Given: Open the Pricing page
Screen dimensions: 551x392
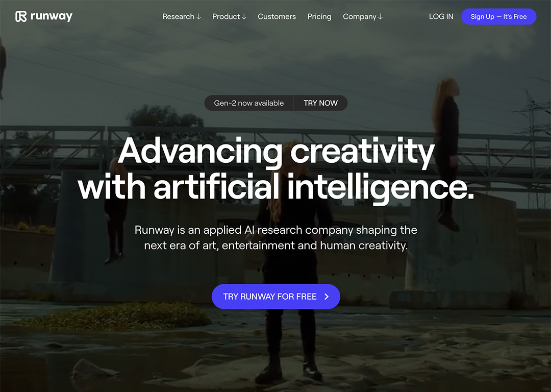Looking at the screenshot, I should [319, 16].
